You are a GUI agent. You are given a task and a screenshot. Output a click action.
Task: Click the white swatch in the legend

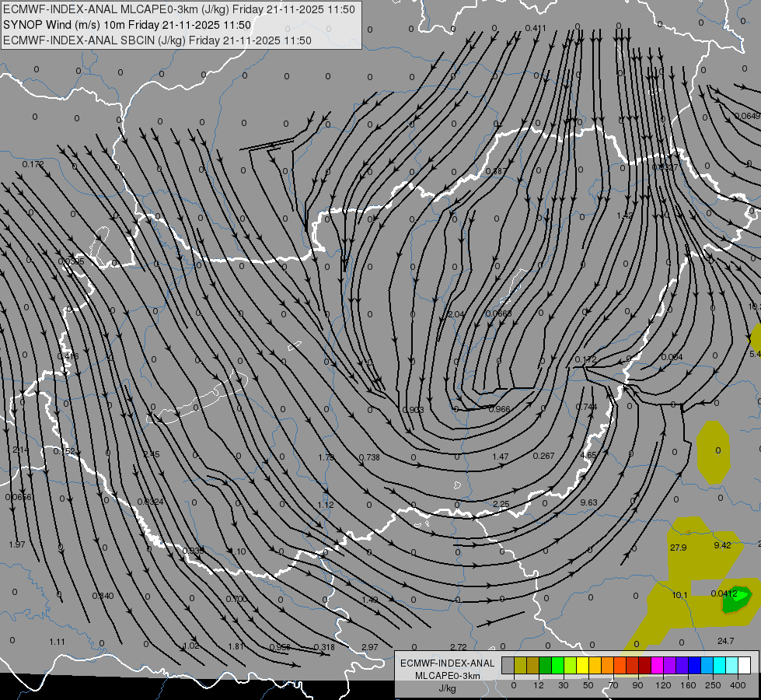click(x=744, y=666)
